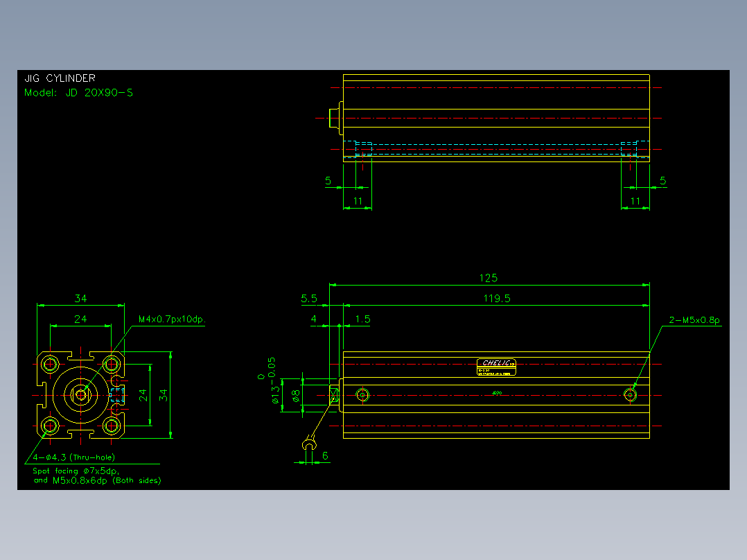Select the 'Spot facing ø7x5dp,' note line
Image resolution: width=747 pixels, height=560 pixels.
[76, 471]
